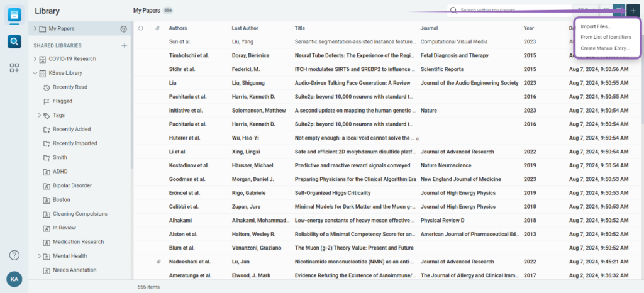Click the add apps grid icon
This screenshot has width=644, height=293.
pyautogui.click(x=14, y=68)
